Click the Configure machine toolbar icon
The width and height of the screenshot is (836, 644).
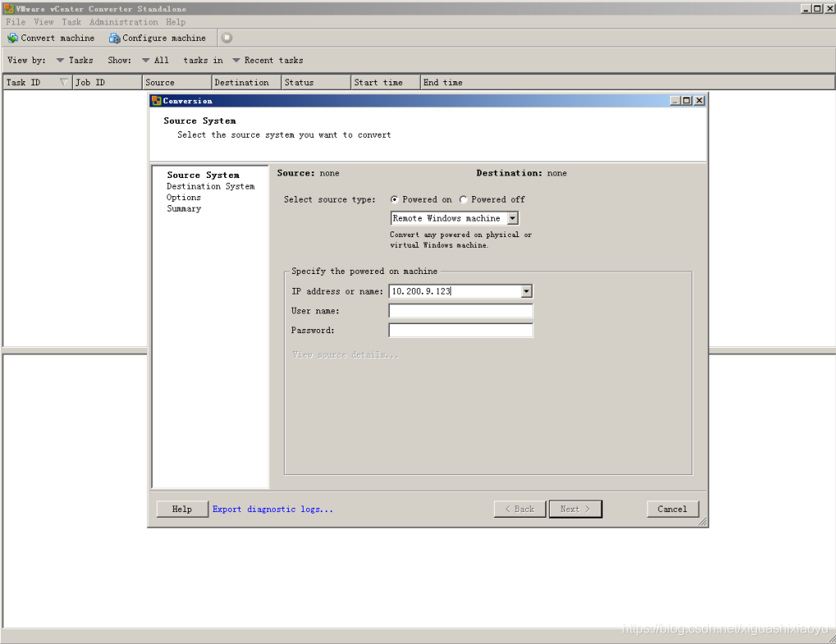(114, 38)
